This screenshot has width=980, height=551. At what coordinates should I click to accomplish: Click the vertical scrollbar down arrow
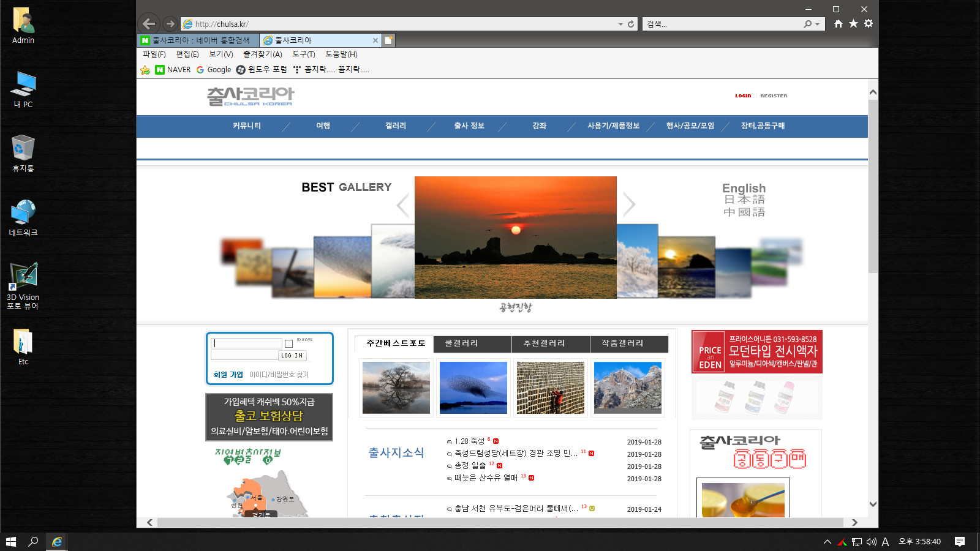pyautogui.click(x=873, y=504)
